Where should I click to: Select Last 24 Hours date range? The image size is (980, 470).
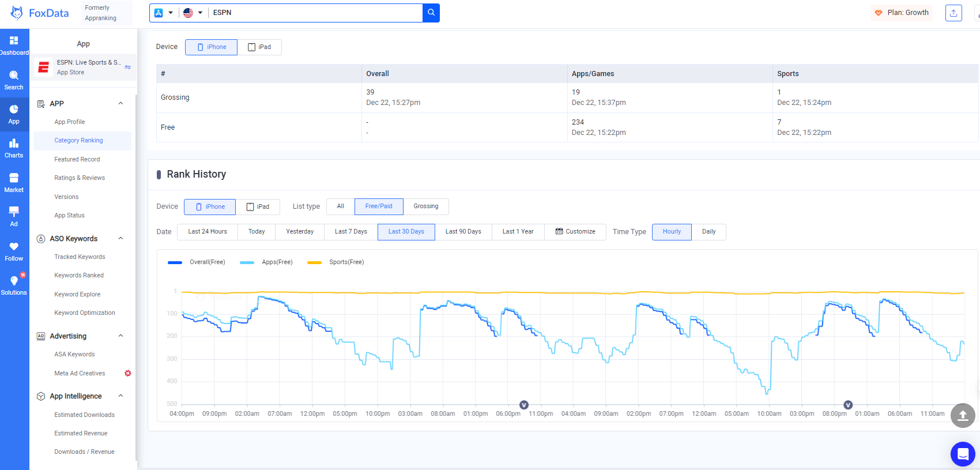tap(208, 232)
